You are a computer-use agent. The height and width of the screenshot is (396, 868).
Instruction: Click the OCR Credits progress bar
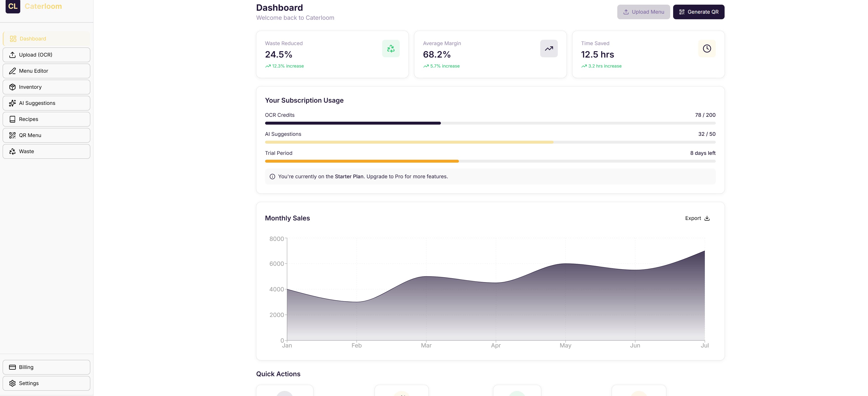490,123
